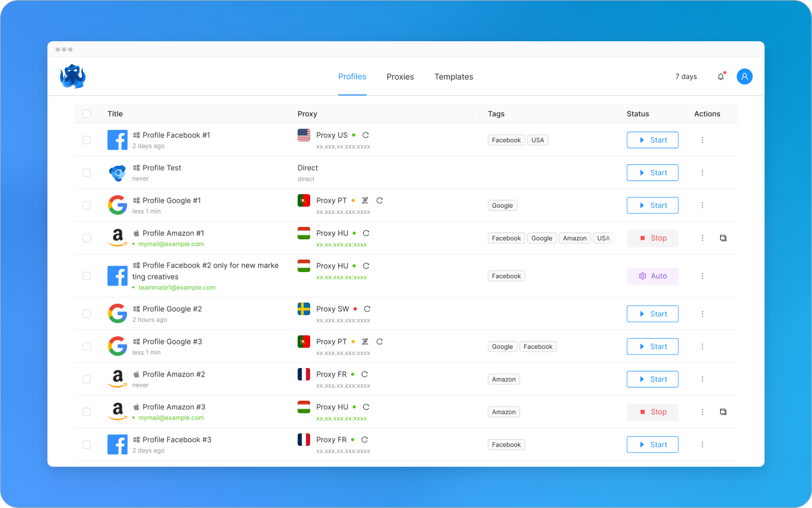Refresh proxy for Profile Amazon #1
The height and width of the screenshot is (508, 812).
click(366, 234)
